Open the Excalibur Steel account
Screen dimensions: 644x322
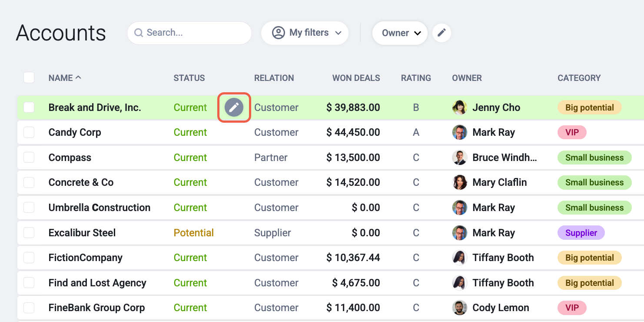tap(82, 233)
